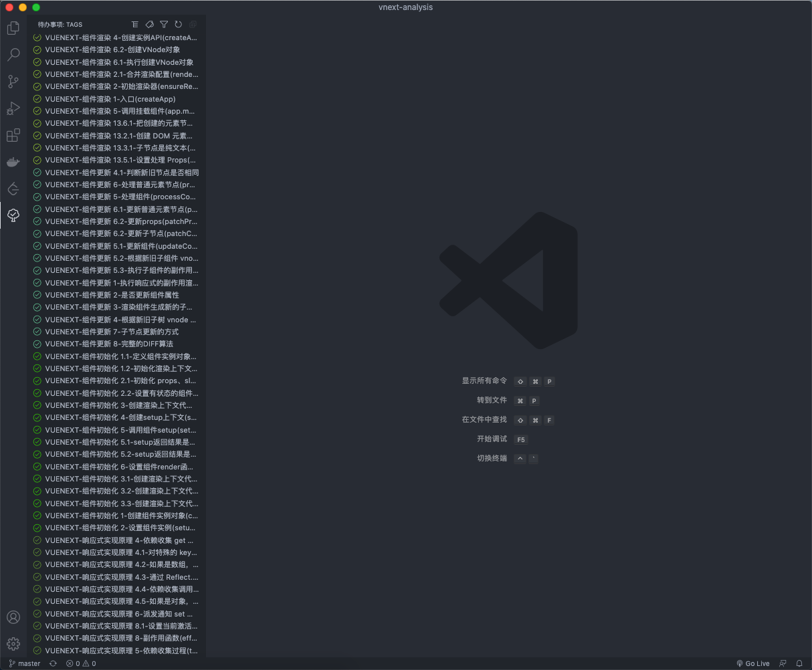Open the feedback icon in status bar
The image size is (812, 670).
coord(783,663)
